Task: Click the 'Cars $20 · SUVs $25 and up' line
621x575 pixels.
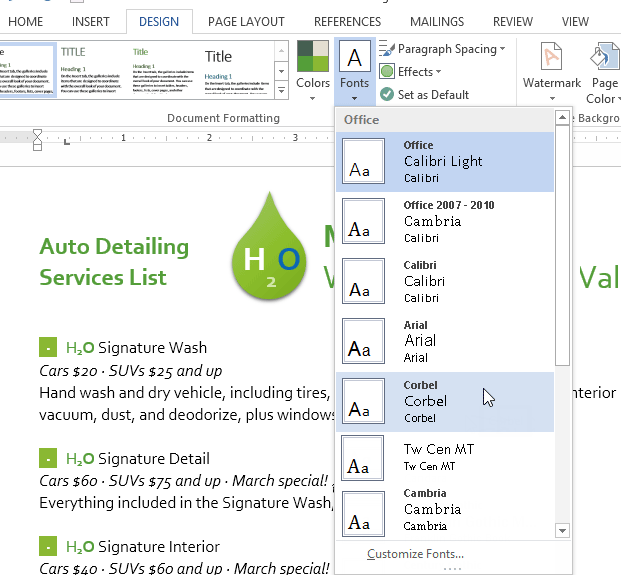Action: [130, 371]
